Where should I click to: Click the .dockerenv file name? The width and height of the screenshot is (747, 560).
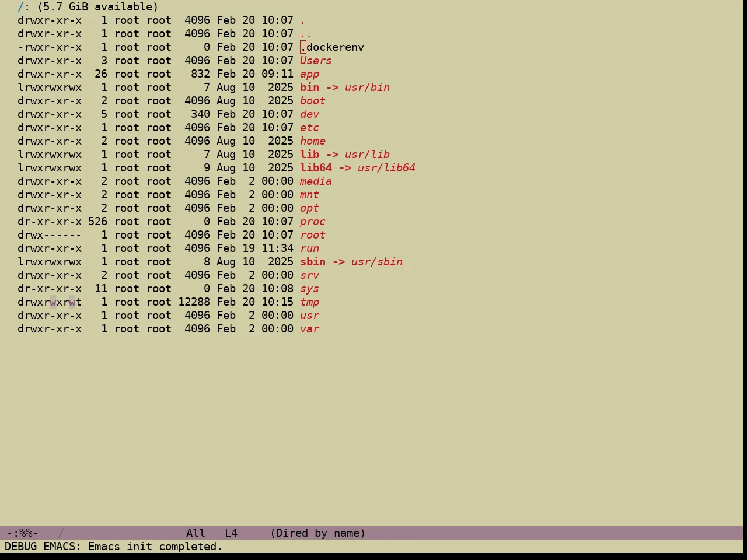pyautogui.click(x=332, y=47)
